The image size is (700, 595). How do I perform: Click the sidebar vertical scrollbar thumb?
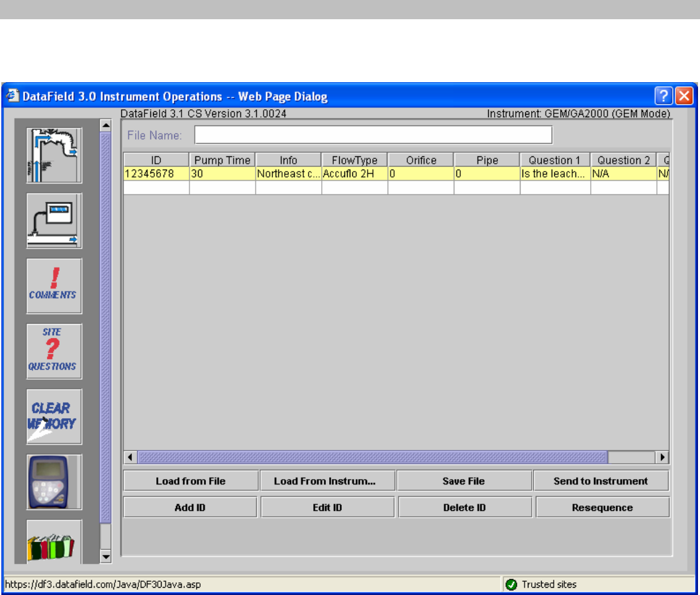[106, 327]
